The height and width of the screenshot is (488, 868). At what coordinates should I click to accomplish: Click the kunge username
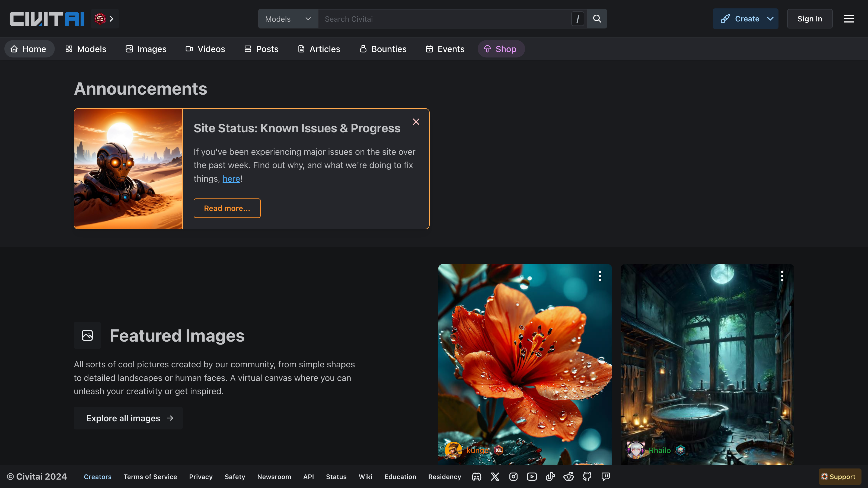(477, 450)
